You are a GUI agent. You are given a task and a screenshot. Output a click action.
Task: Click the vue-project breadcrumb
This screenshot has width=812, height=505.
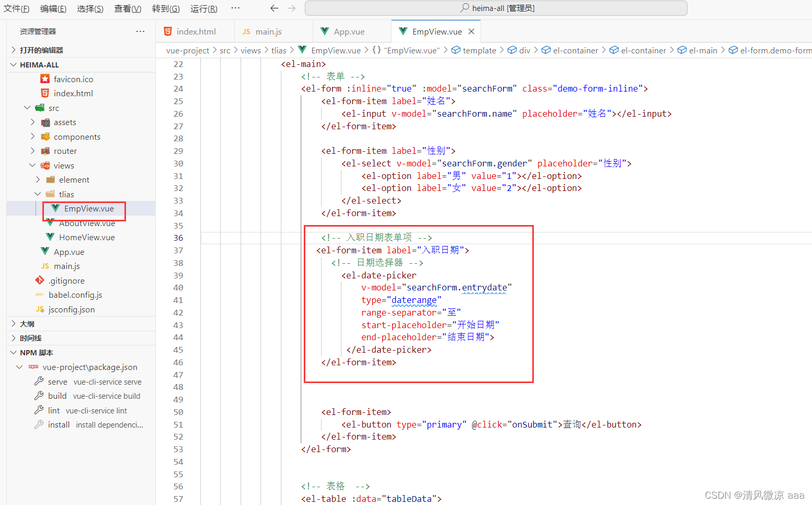(188, 50)
